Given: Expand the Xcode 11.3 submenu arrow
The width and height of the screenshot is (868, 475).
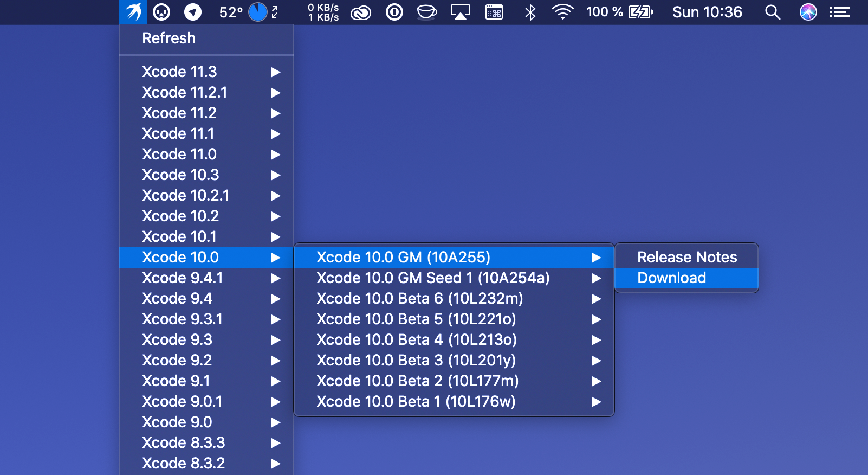Looking at the screenshot, I should (275, 72).
